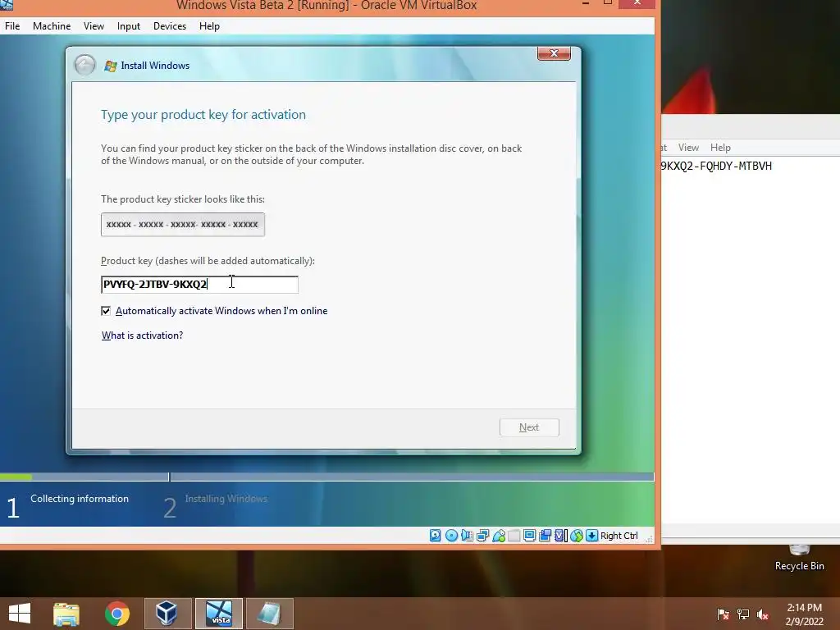Open the Help menu in VirtualBox

(x=209, y=25)
